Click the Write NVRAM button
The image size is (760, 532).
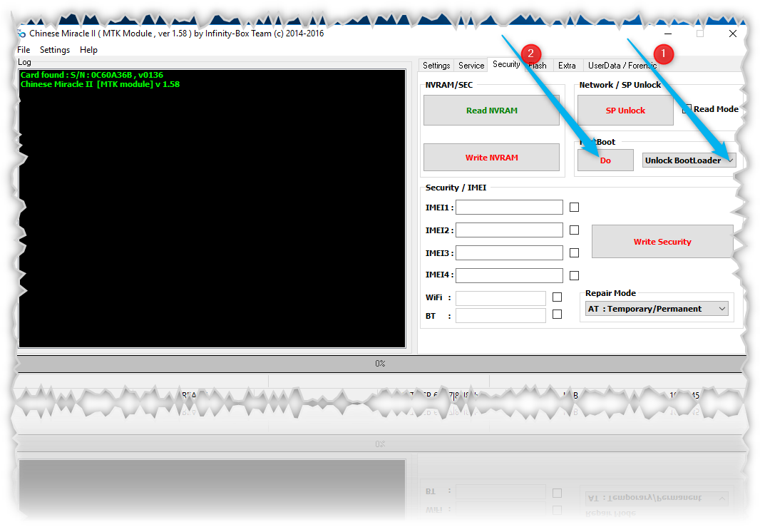491,157
